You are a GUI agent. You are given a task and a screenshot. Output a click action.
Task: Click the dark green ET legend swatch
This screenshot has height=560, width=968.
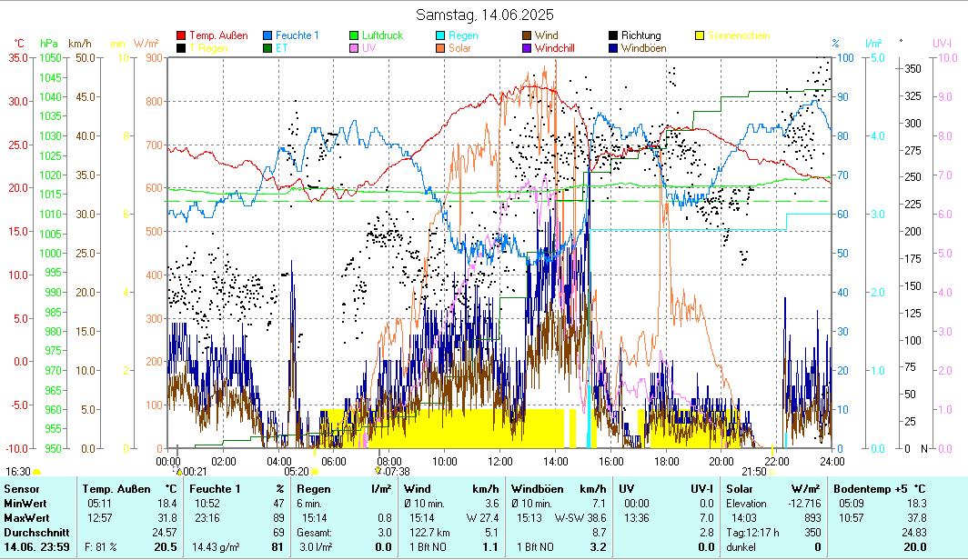pos(268,48)
